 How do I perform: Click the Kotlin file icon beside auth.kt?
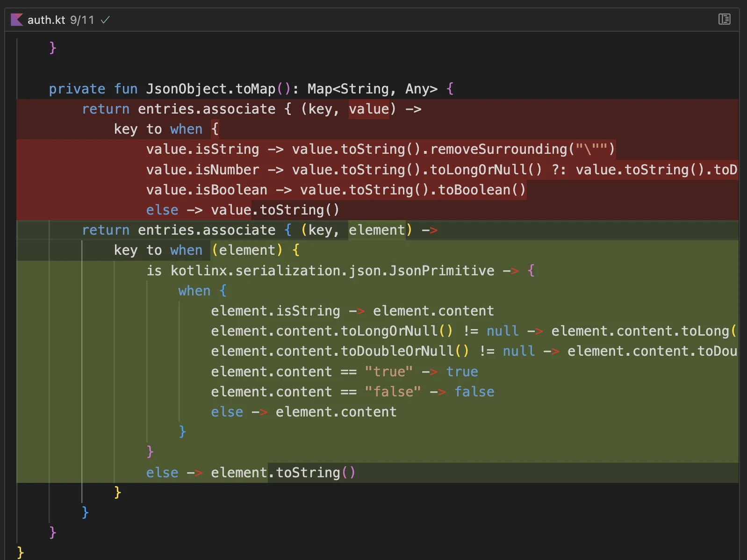coord(17,20)
